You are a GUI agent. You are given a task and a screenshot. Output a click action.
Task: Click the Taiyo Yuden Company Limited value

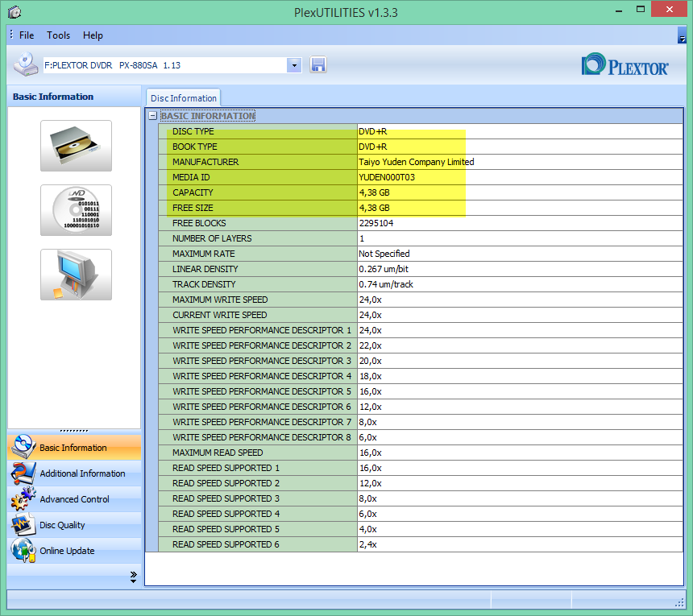[417, 162]
